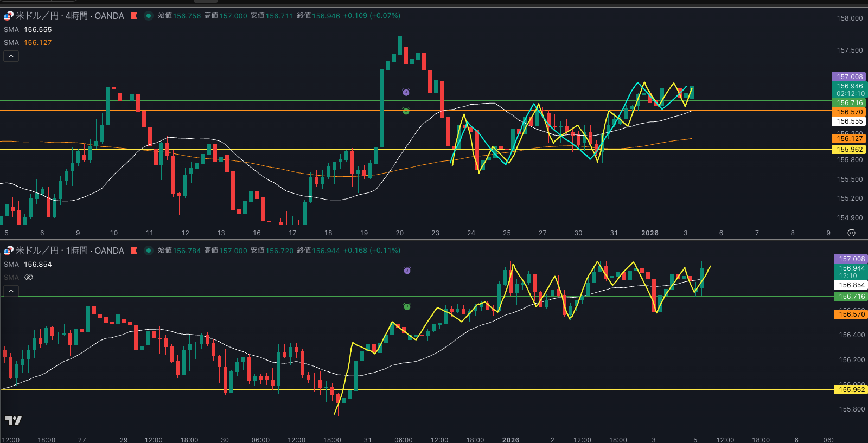Click the green alarm clock icon on 4-hour chart
The height and width of the screenshot is (443, 868).
click(406, 111)
